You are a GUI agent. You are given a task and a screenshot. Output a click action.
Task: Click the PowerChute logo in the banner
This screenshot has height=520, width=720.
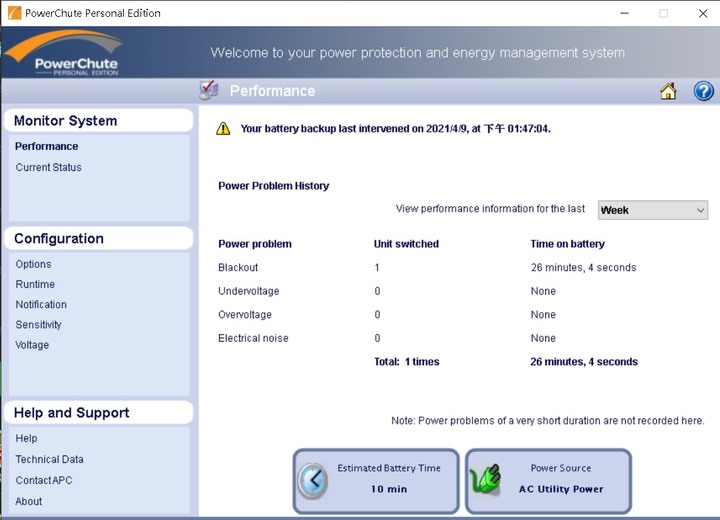pos(64,52)
